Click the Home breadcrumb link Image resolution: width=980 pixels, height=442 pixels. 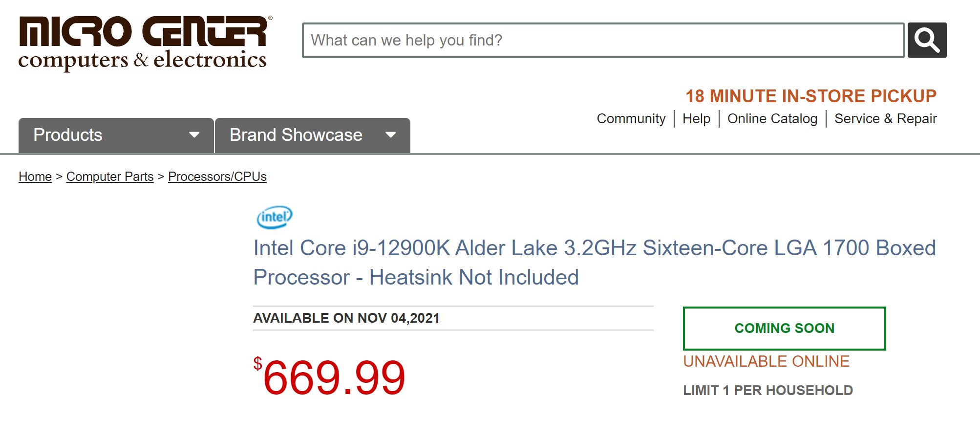click(35, 177)
